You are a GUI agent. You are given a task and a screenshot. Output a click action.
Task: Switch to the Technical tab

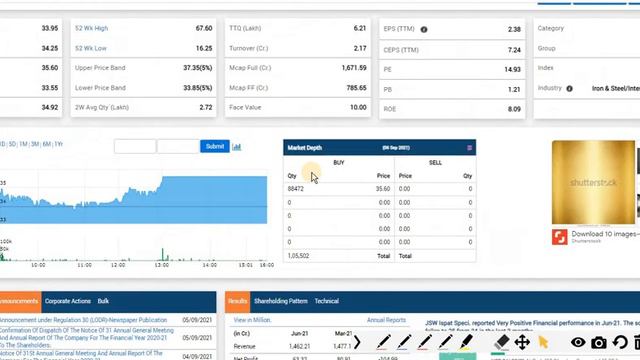point(327,301)
